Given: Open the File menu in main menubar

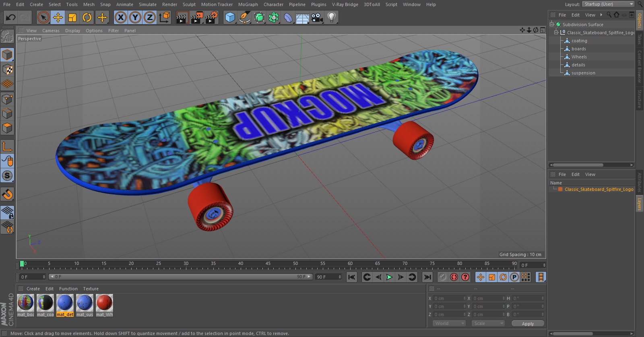Looking at the screenshot, I should pyautogui.click(x=7, y=4).
